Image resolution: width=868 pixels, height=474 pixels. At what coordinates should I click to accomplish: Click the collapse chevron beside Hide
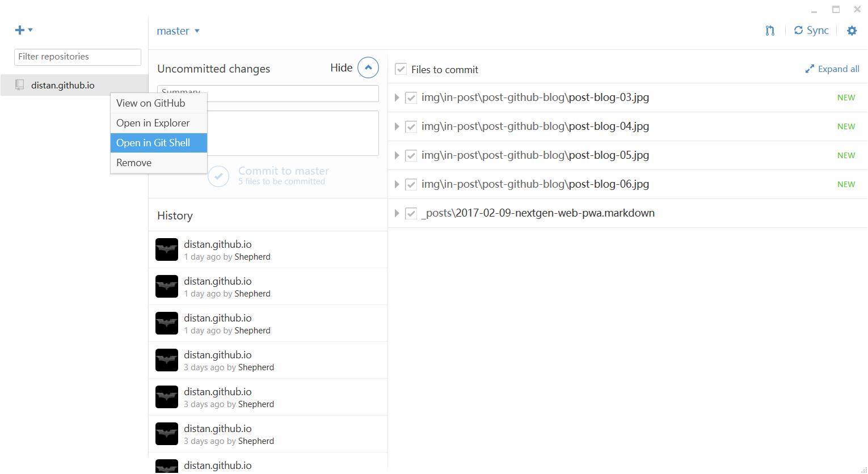368,67
